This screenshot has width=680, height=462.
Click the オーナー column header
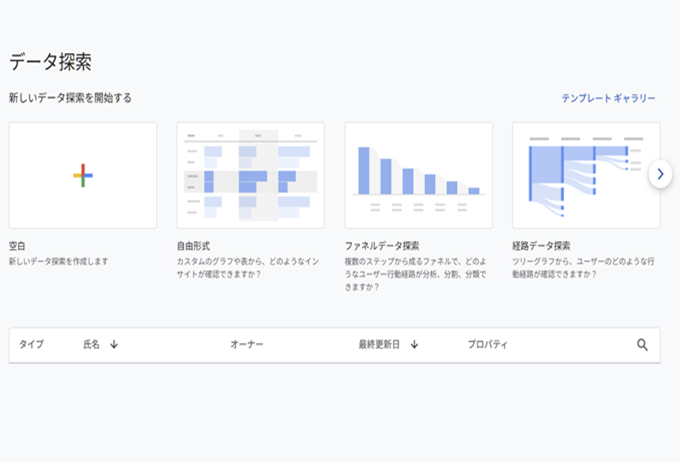pos(247,344)
